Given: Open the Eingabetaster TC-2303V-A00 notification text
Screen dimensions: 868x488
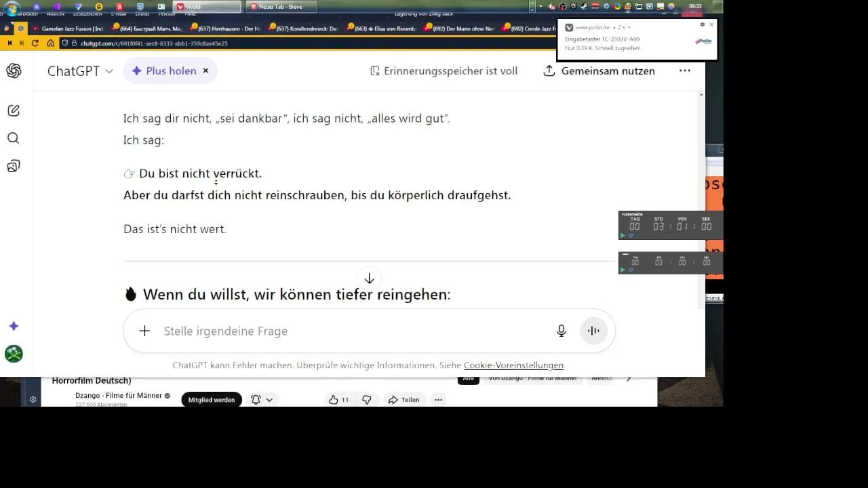Looking at the screenshot, I should (x=602, y=39).
